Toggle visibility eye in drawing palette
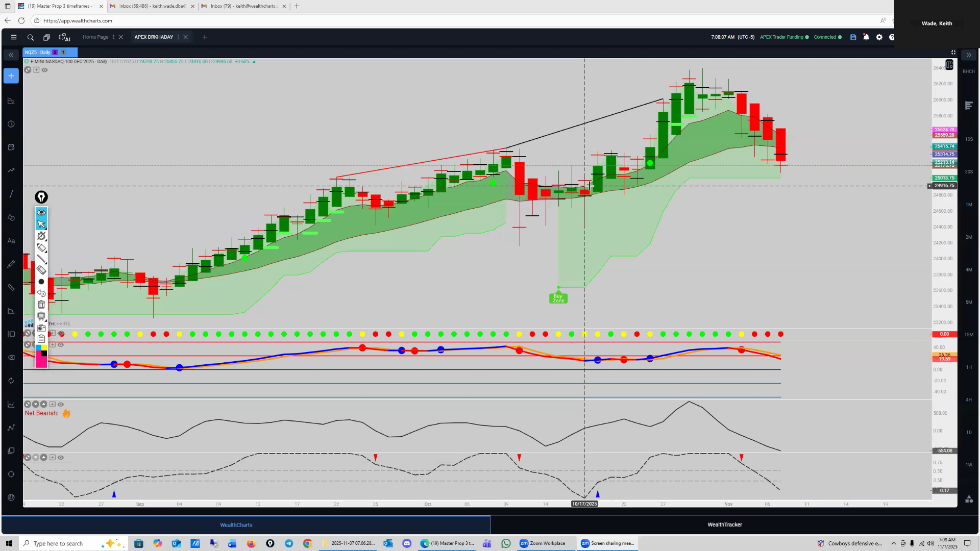 [x=41, y=212]
